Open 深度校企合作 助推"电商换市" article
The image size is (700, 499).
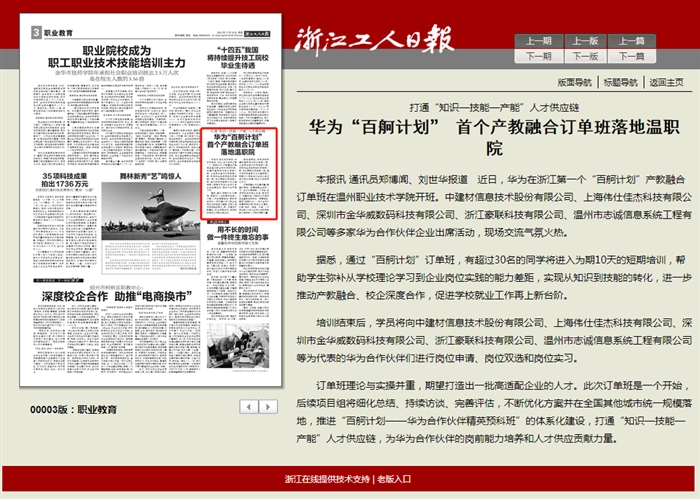coord(117,296)
